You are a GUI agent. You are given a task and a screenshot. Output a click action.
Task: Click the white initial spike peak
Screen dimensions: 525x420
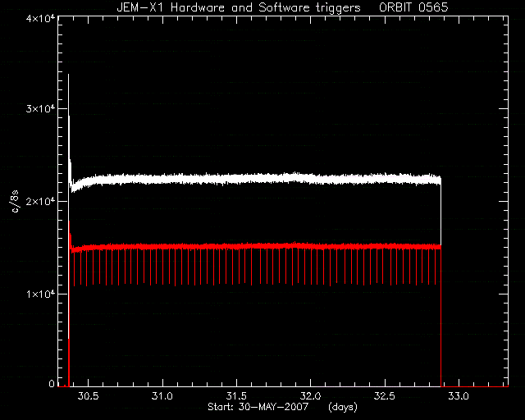69,75
